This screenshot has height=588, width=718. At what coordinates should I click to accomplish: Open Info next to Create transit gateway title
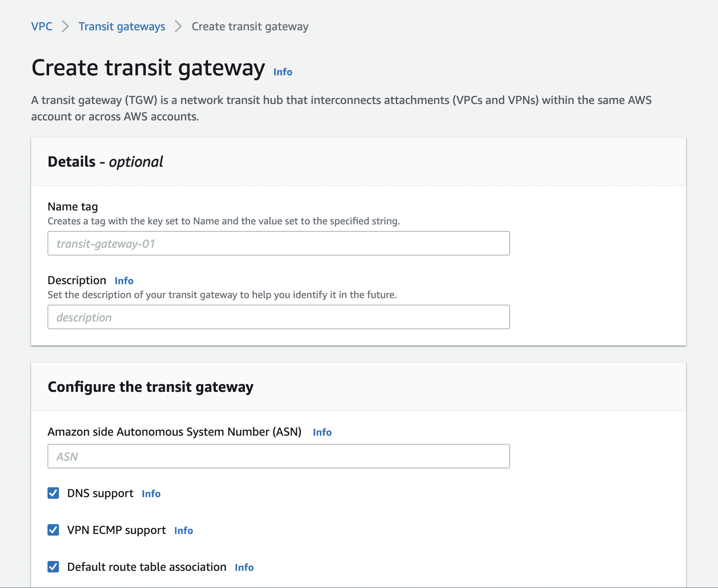282,72
